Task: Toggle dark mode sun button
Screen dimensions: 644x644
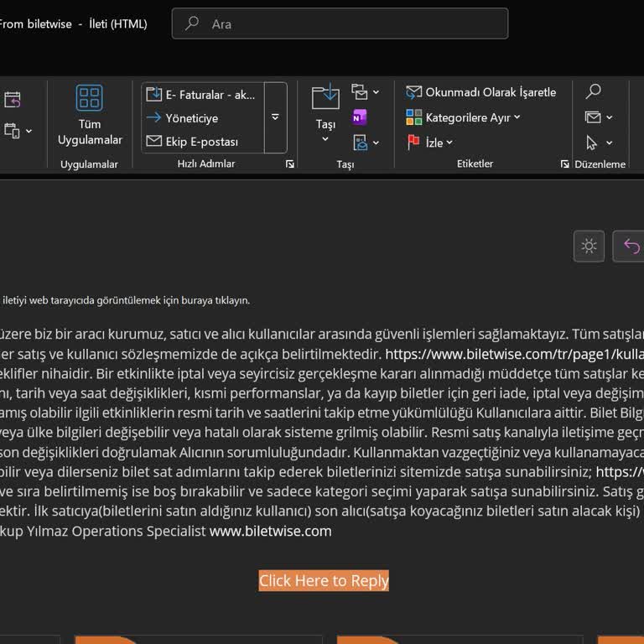Action: tap(589, 246)
